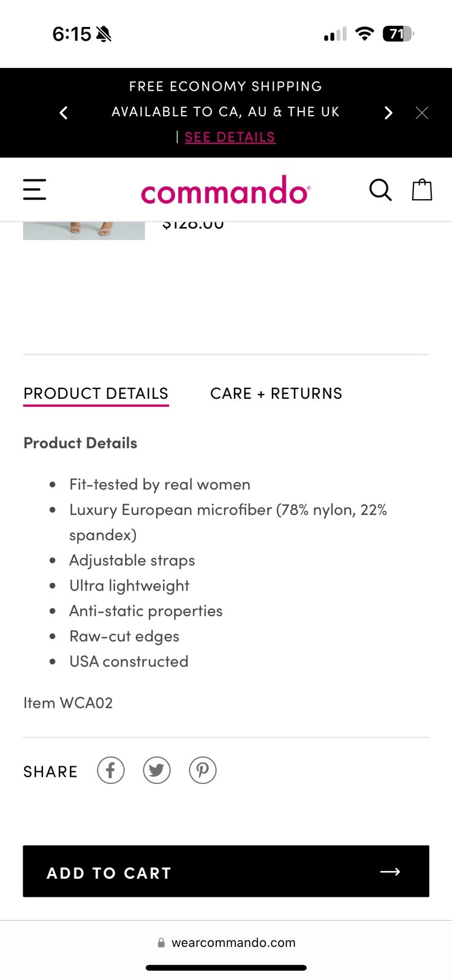Click the arrow on Add to Cart
Viewport: 452px width, 980px height.
pos(390,872)
